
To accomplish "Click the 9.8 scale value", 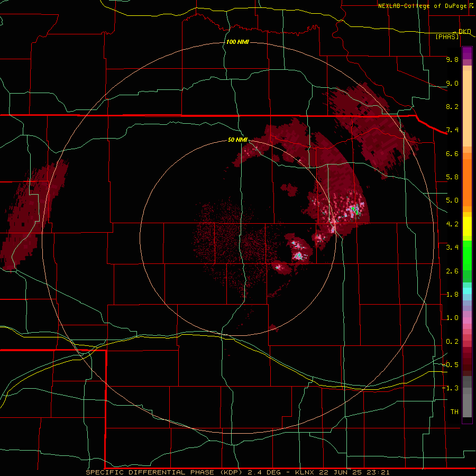I will point(452,59).
